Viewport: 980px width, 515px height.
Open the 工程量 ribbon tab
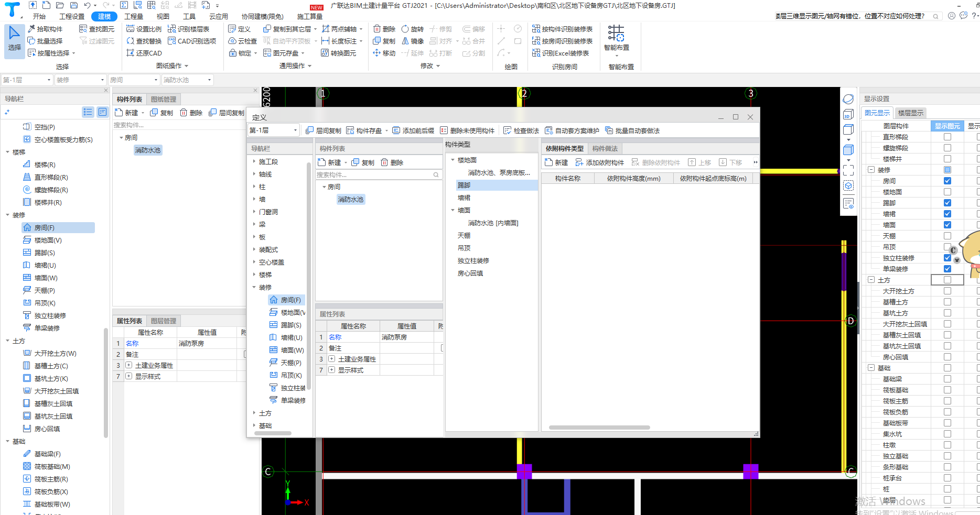click(134, 16)
